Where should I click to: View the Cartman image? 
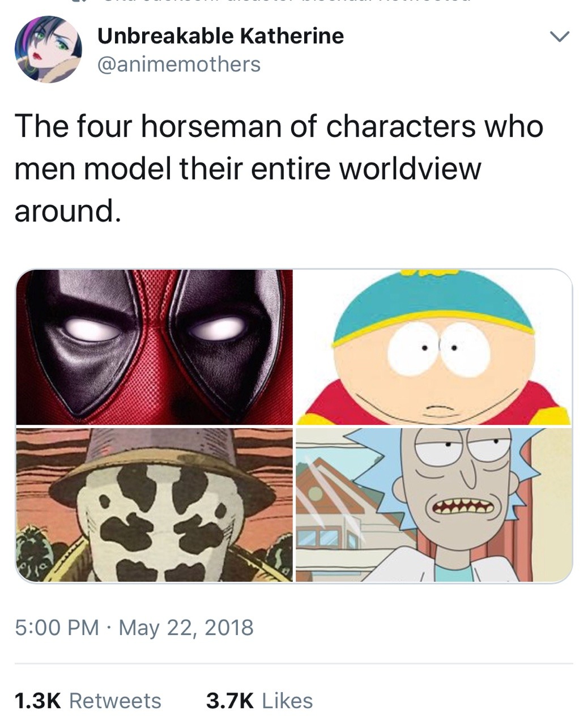pyautogui.click(x=434, y=347)
